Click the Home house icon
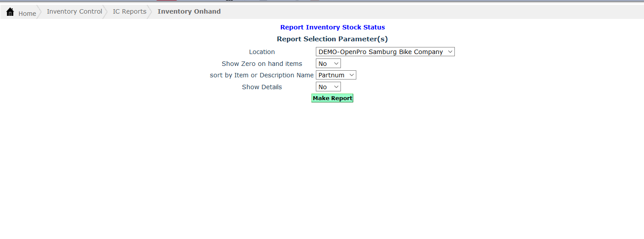 [10, 12]
